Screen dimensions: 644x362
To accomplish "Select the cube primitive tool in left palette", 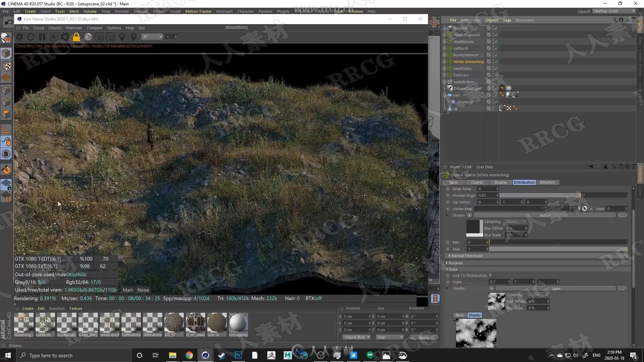I will coord(6,54).
